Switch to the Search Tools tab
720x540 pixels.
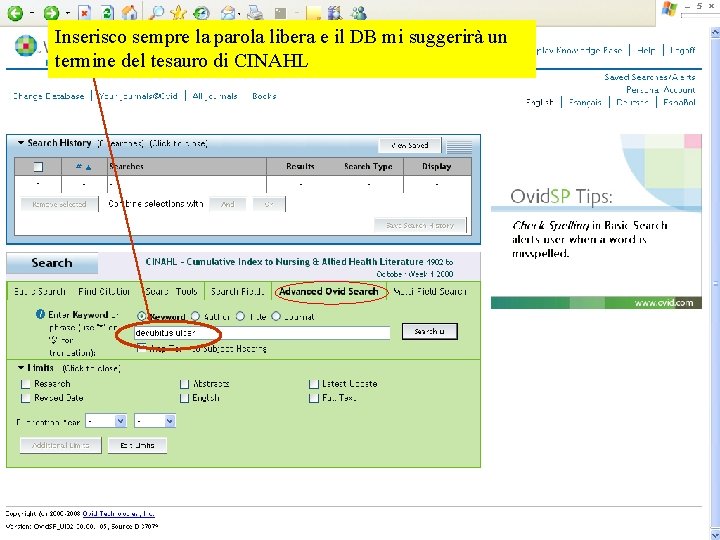tap(171, 292)
